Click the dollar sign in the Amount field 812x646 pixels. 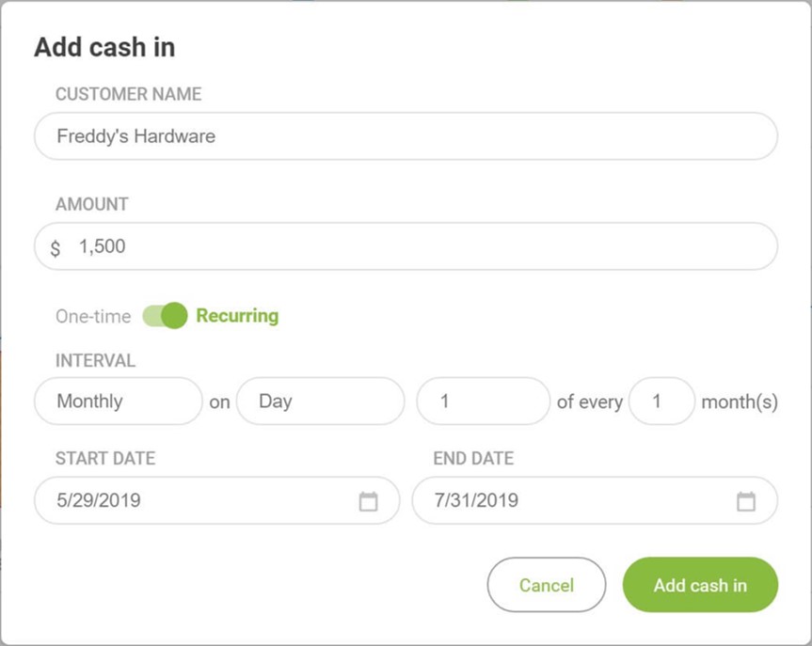click(56, 248)
